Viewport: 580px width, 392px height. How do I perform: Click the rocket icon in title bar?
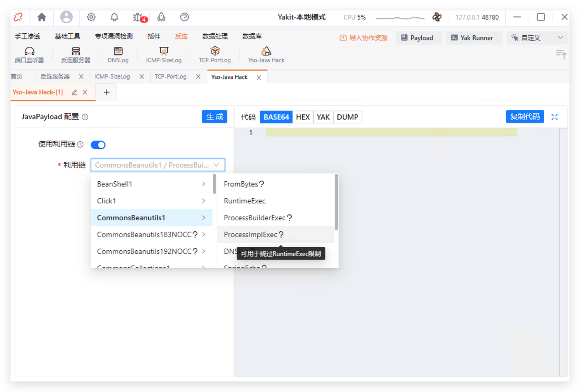coord(161,17)
